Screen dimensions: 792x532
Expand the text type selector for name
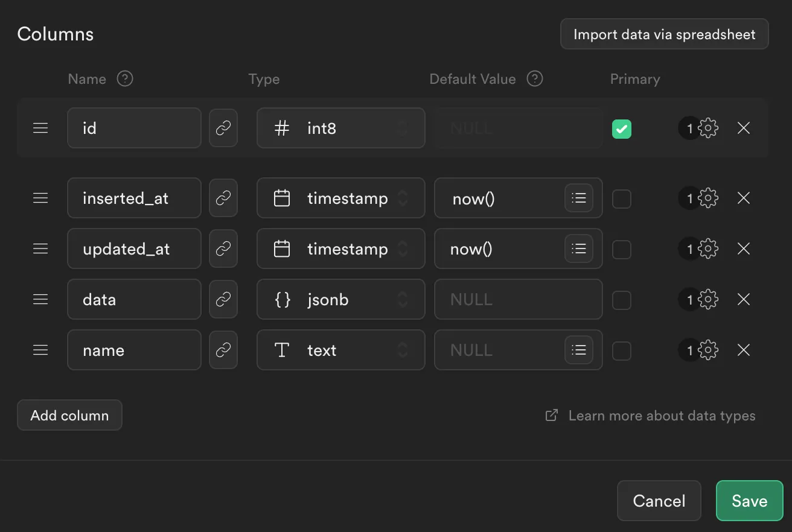[340, 350]
